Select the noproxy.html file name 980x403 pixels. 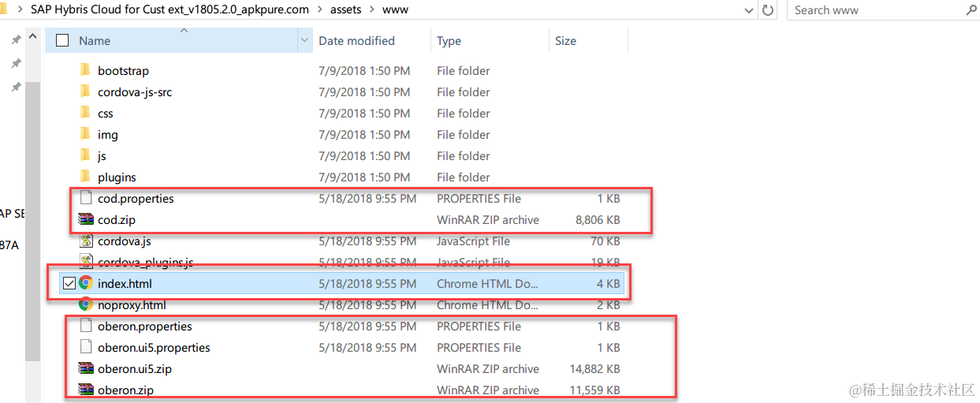click(x=132, y=304)
